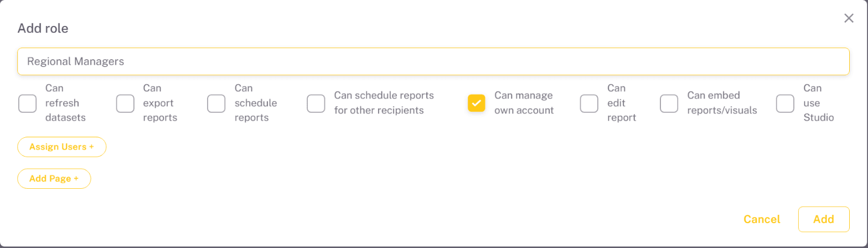Click the Assign Users + button

[62, 147]
